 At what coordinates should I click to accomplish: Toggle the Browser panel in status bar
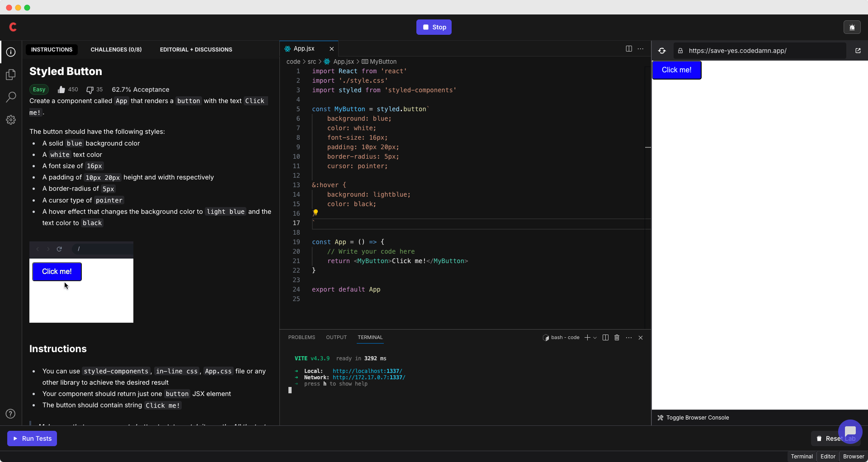(x=853, y=457)
